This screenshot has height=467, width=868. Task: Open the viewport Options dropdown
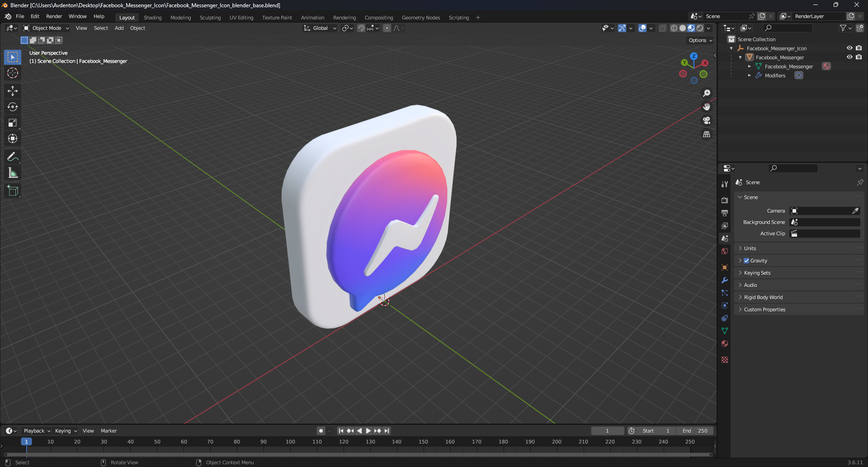coord(700,40)
